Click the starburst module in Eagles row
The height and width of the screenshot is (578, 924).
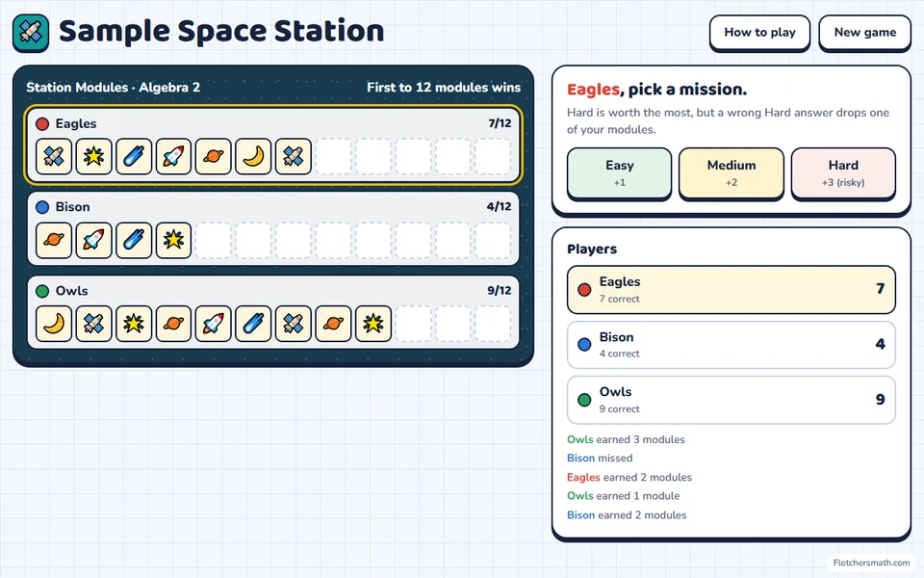(x=93, y=156)
